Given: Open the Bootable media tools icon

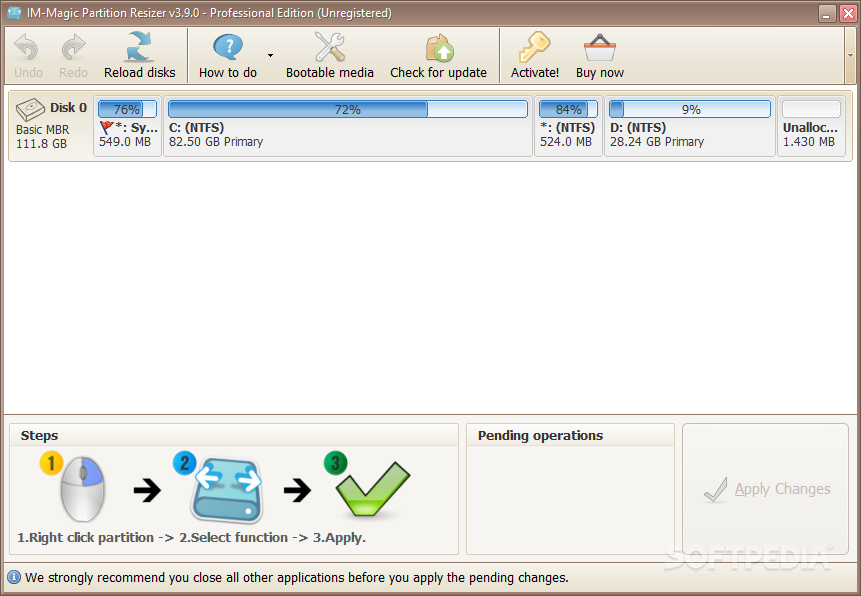Looking at the screenshot, I should tap(329, 46).
